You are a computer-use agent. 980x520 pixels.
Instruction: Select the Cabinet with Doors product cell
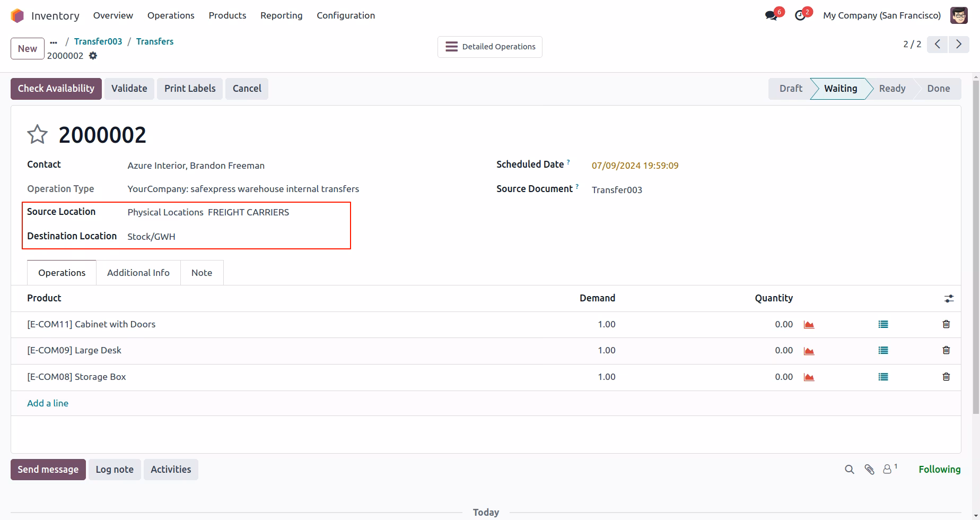coord(91,324)
